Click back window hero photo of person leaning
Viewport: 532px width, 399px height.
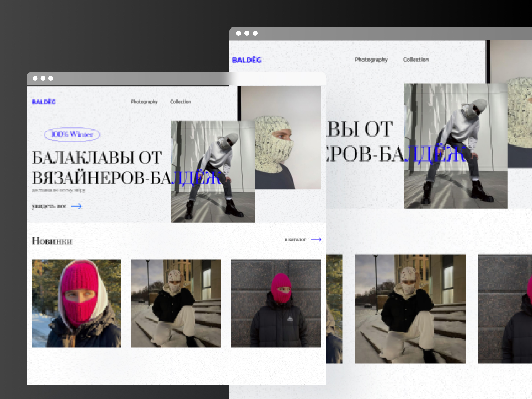[x=456, y=146]
